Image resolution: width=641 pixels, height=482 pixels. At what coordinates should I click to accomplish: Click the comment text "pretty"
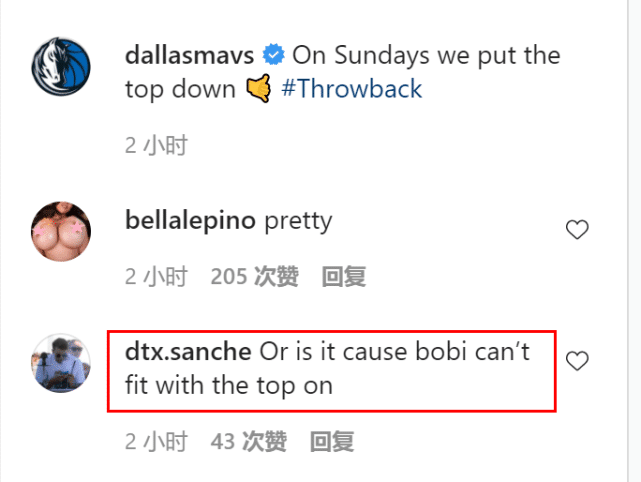click(297, 221)
